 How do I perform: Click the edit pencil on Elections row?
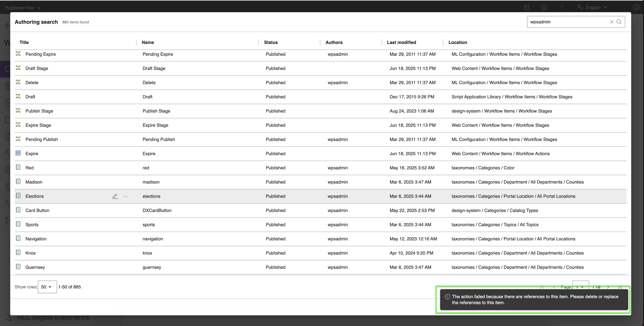[115, 196]
